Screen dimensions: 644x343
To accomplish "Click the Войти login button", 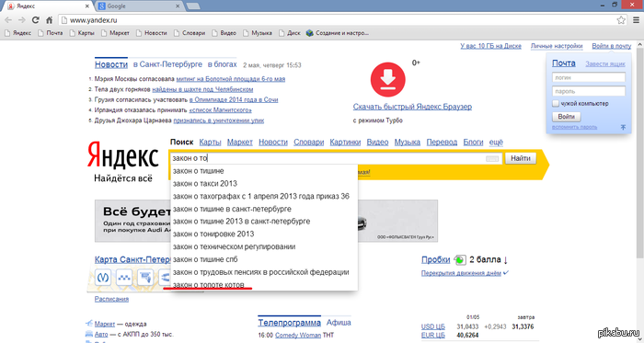I will (567, 117).
